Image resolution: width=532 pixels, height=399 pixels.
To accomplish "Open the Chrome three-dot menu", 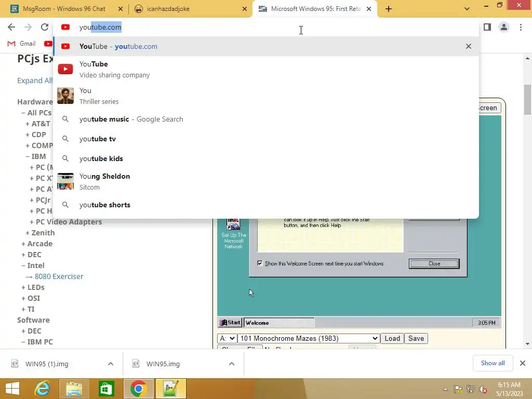I will point(521,27).
